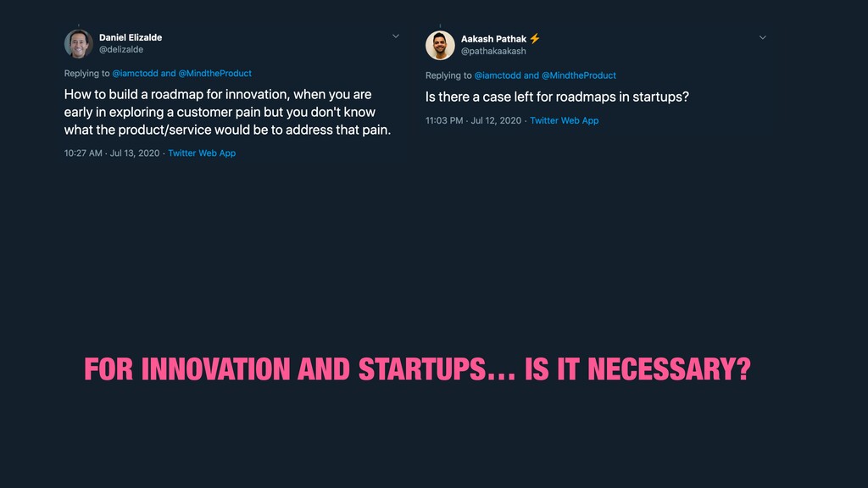868x488 pixels.
Task: Expand the chevron menu on Daniel Elizalde's tweet
Action: click(x=396, y=36)
